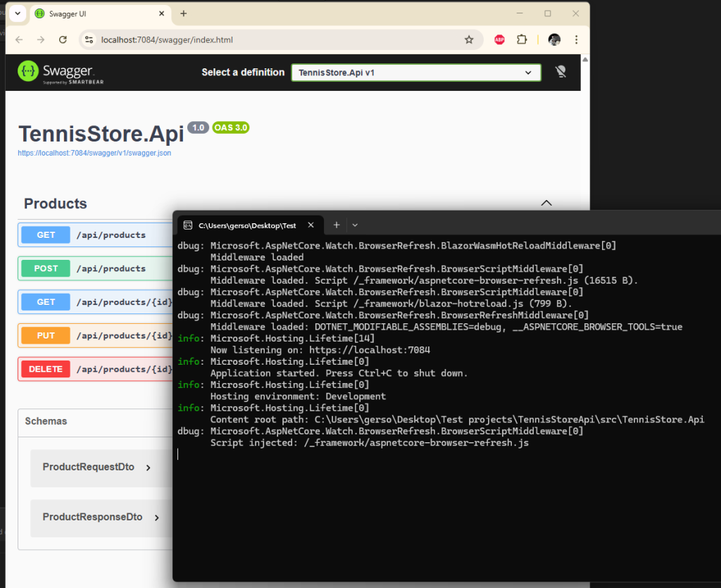Click the browser forward arrow
The image size is (721, 588).
click(41, 40)
